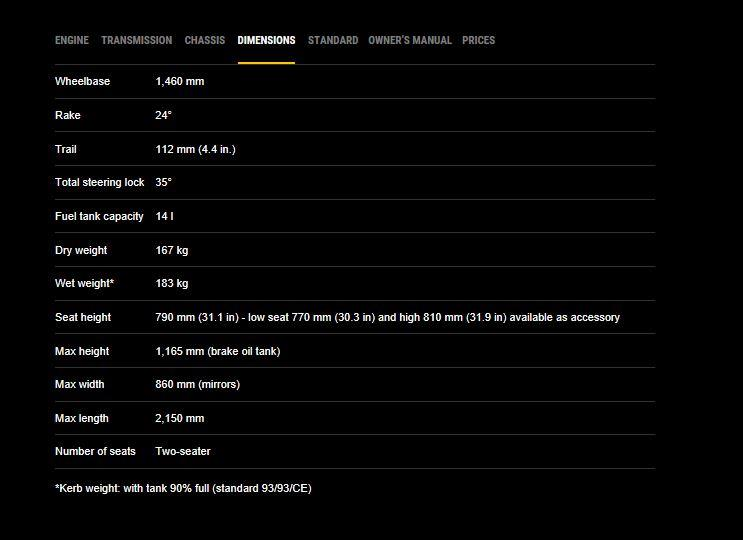Open the ENGINE tab

click(x=72, y=40)
